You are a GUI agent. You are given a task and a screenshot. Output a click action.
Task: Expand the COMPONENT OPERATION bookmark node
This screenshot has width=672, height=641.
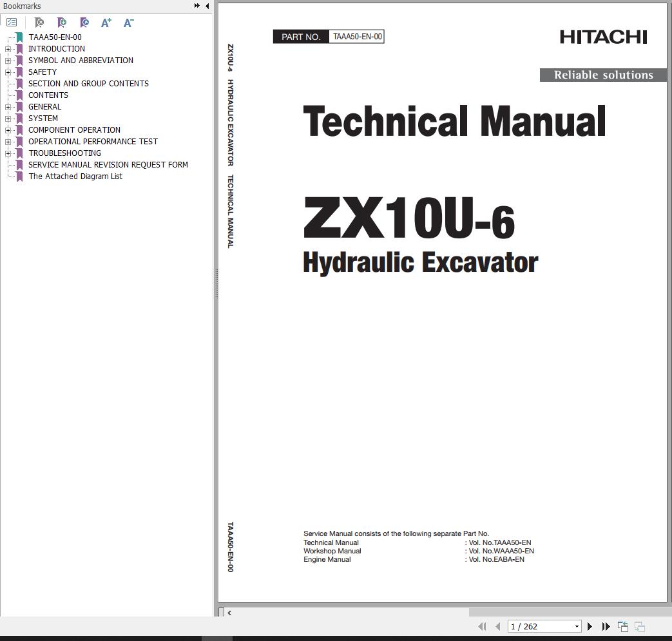click(8, 130)
